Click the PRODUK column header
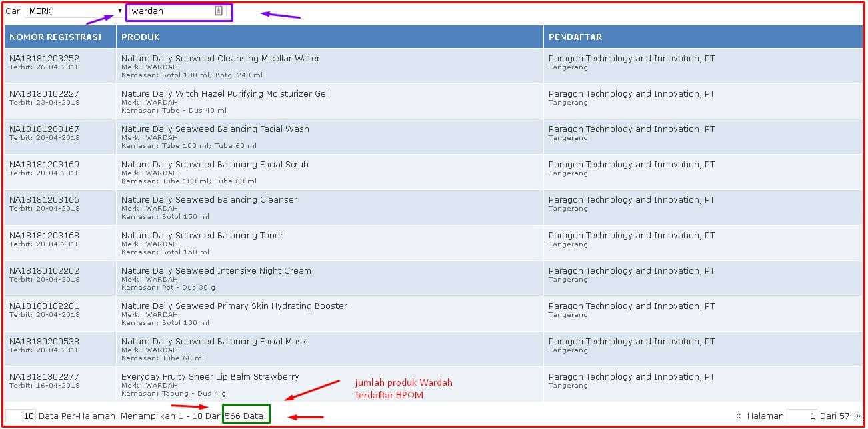868x429 pixels. pyautogui.click(x=330, y=37)
